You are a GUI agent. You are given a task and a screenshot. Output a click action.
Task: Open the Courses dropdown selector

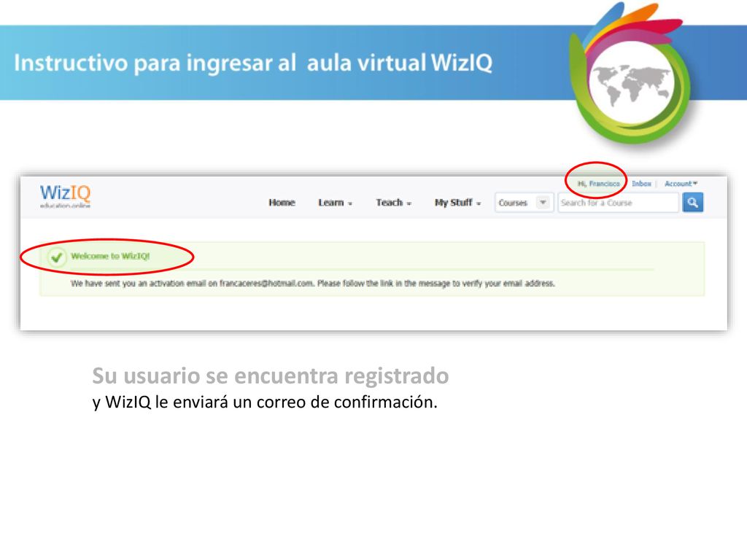pyautogui.click(x=524, y=203)
